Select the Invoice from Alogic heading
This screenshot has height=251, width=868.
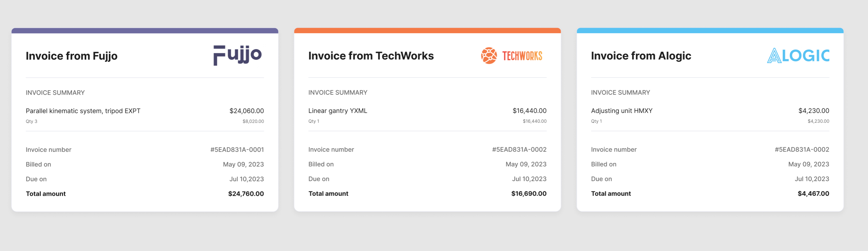click(641, 56)
